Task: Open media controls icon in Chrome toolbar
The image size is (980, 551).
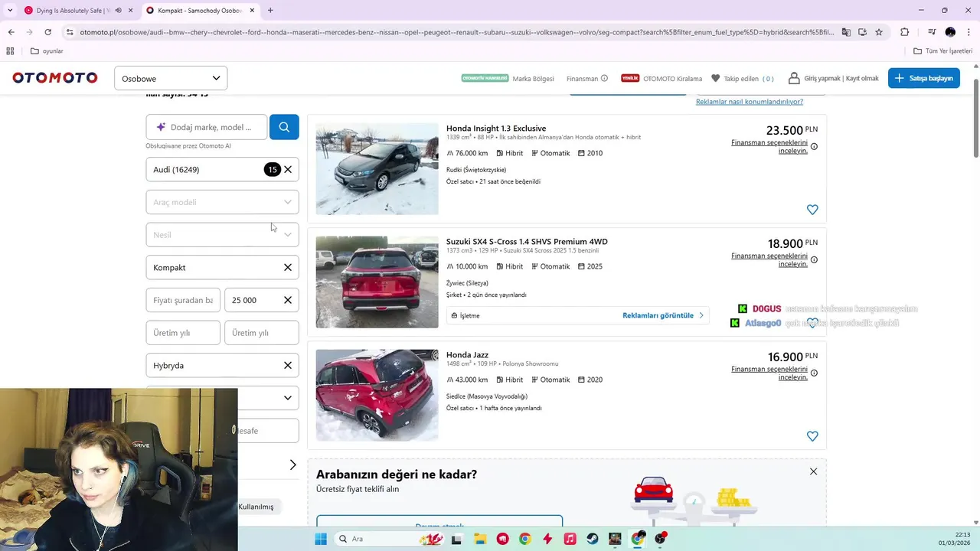Action: [x=932, y=32]
